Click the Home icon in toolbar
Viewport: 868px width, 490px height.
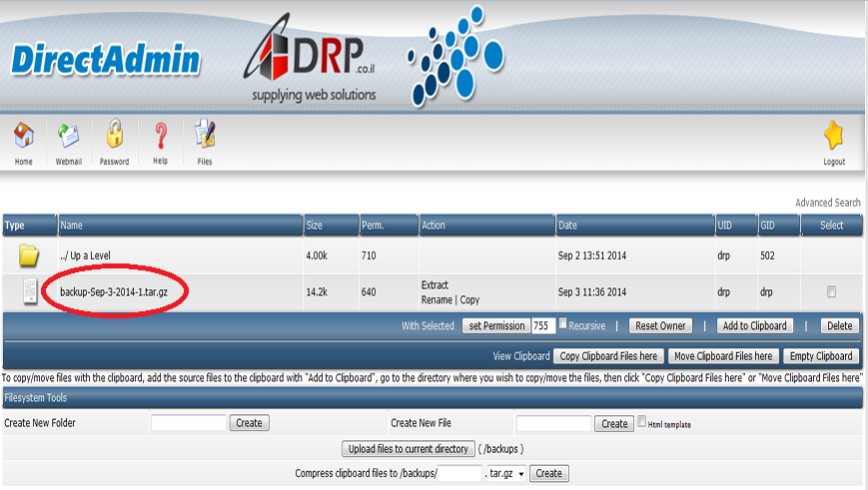click(23, 135)
